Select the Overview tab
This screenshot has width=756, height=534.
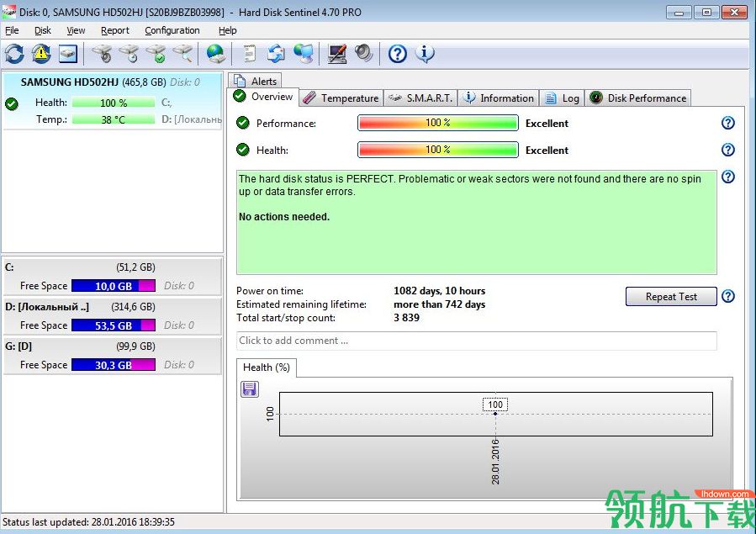tap(263, 97)
